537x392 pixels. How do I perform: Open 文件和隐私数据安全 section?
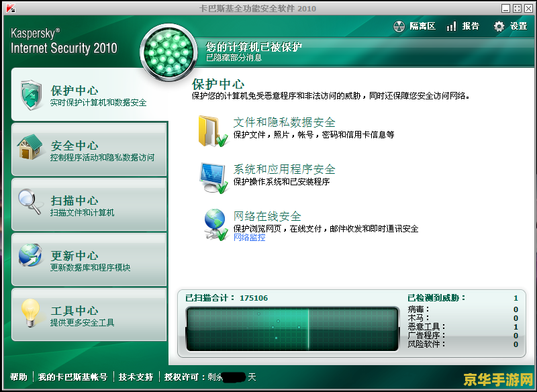[284, 122]
